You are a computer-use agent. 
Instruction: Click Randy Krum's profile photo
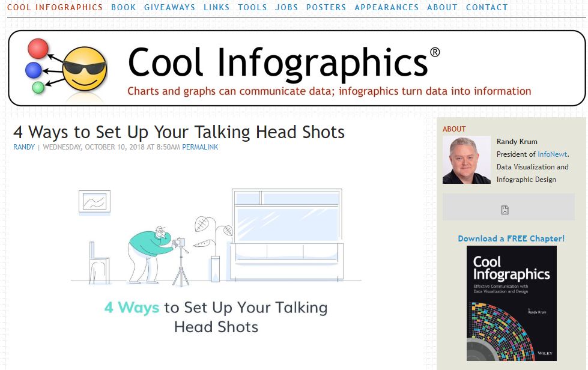pyautogui.click(x=467, y=160)
